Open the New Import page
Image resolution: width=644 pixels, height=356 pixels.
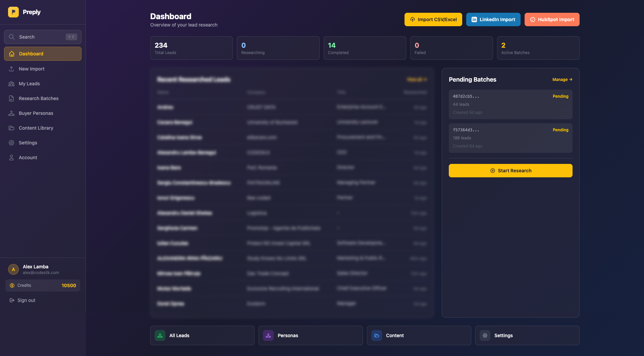tap(32, 69)
